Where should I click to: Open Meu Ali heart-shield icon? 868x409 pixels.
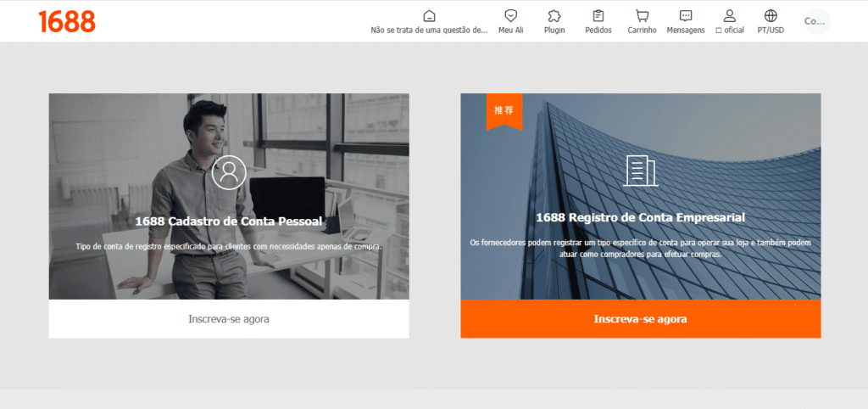pyautogui.click(x=510, y=16)
